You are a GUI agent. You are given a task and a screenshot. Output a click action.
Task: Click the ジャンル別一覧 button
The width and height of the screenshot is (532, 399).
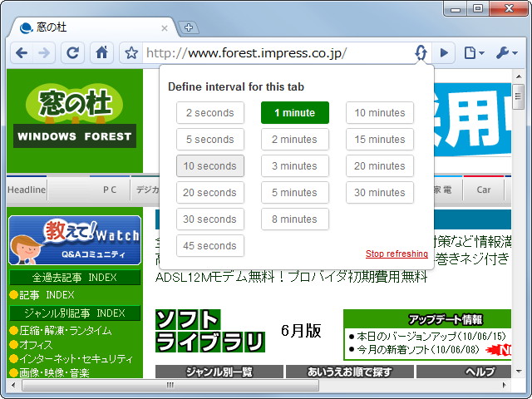click(x=219, y=372)
